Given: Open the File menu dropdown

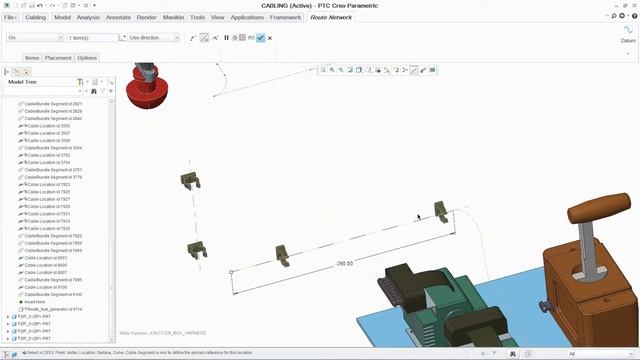Looking at the screenshot, I should pyautogui.click(x=10, y=18).
